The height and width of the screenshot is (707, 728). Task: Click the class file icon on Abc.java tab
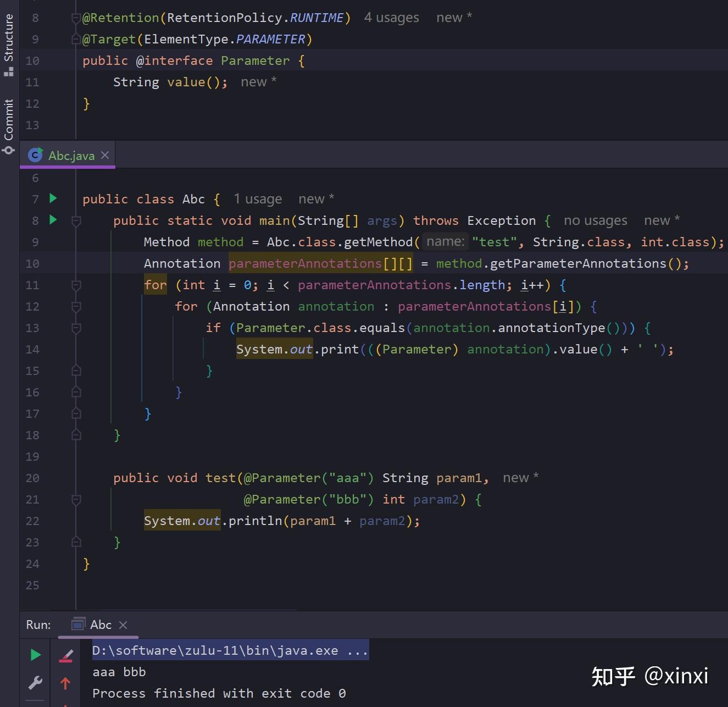point(35,156)
